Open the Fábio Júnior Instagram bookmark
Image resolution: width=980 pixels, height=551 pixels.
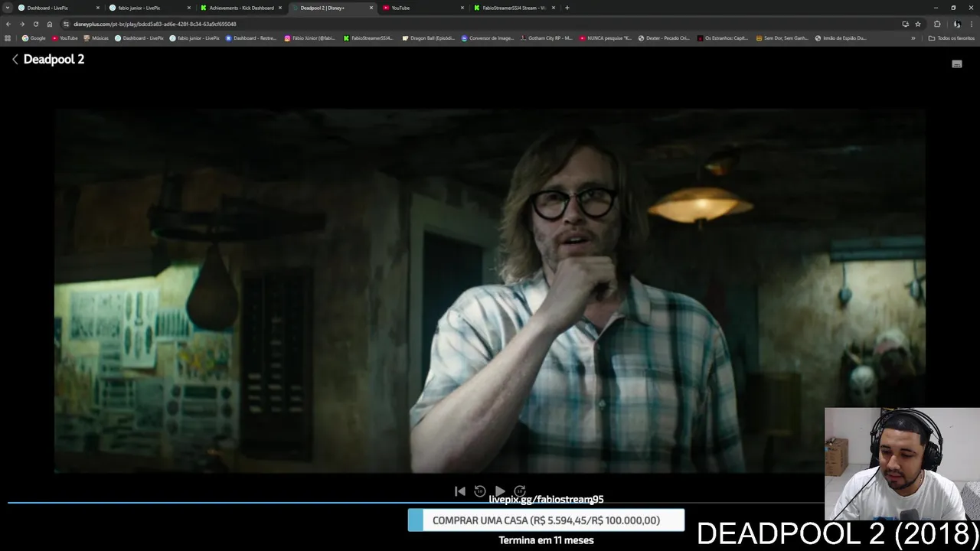tap(309, 38)
